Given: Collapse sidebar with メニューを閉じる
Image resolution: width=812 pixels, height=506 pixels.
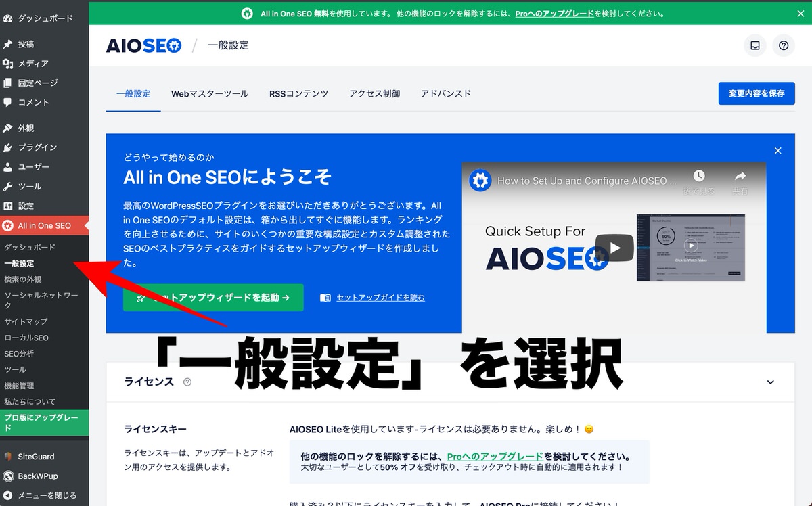Looking at the screenshot, I should (45, 496).
